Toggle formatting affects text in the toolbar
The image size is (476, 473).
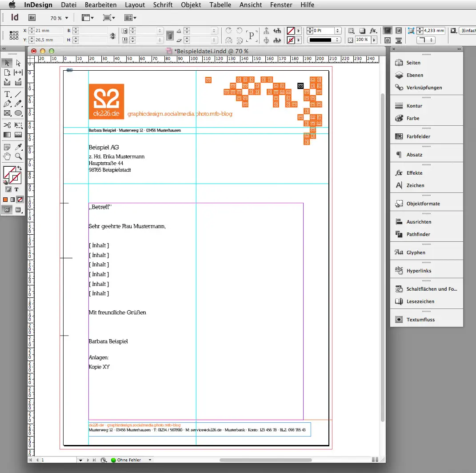[x=16, y=188]
